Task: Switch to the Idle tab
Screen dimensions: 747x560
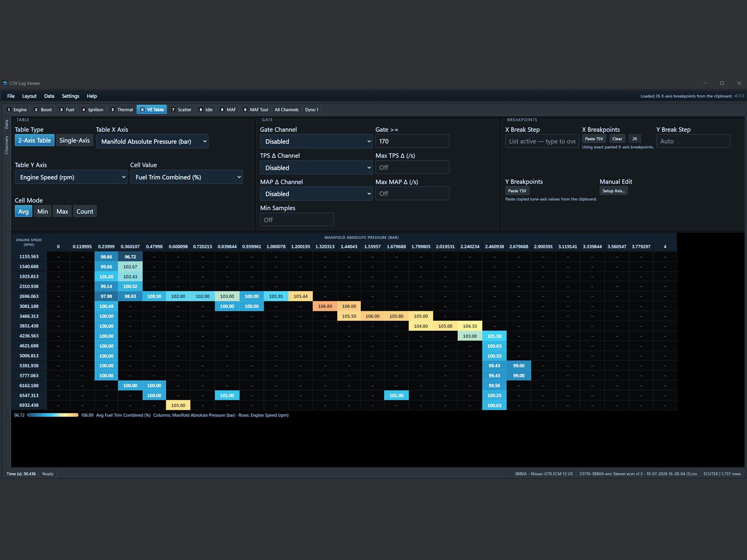Action: point(206,110)
